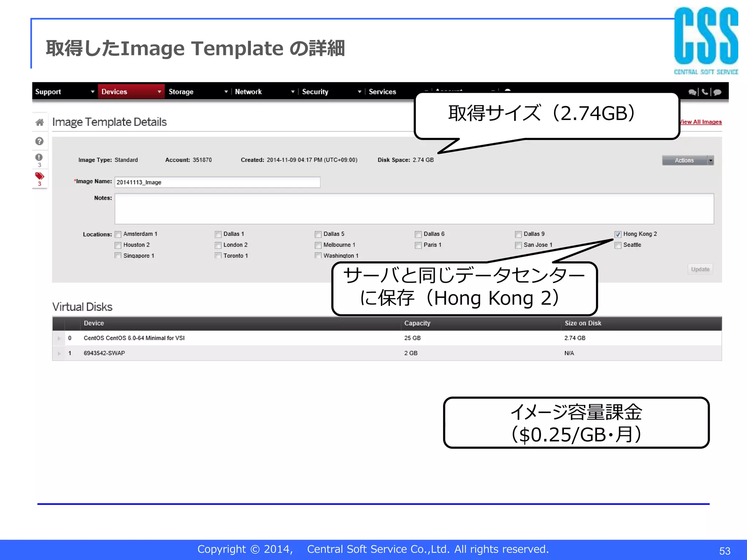Open the Devices menu
The width and height of the screenshot is (747, 560).
tap(131, 92)
